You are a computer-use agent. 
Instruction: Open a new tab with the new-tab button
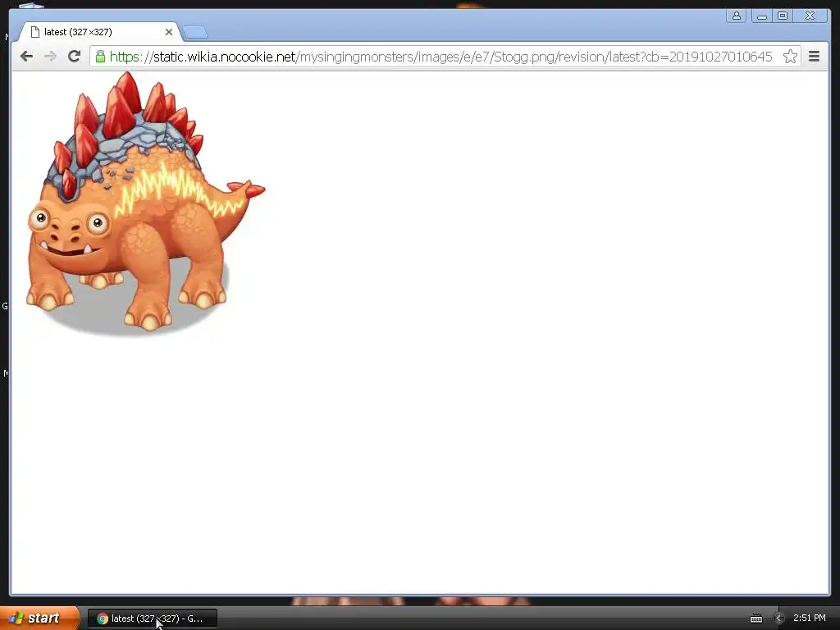pyautogui.click(x=195, y=33)
